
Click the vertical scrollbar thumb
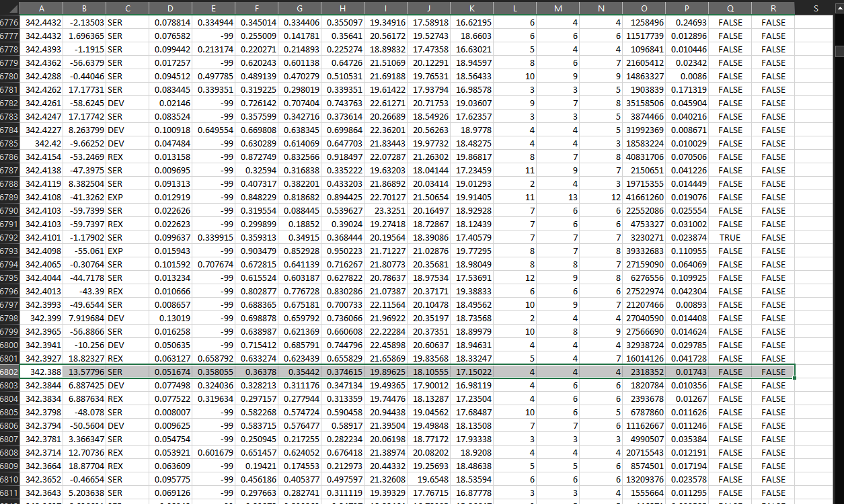[x=839, y=51]
